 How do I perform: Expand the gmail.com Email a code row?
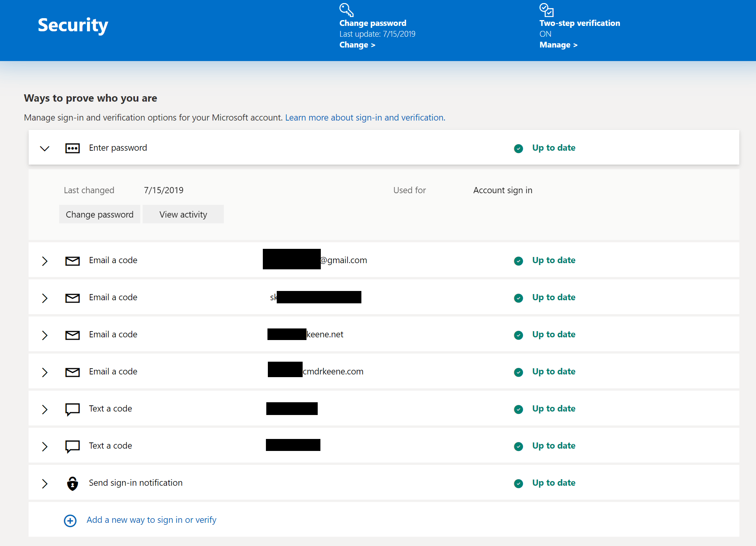pyautogui.click(x=45, y=261)
